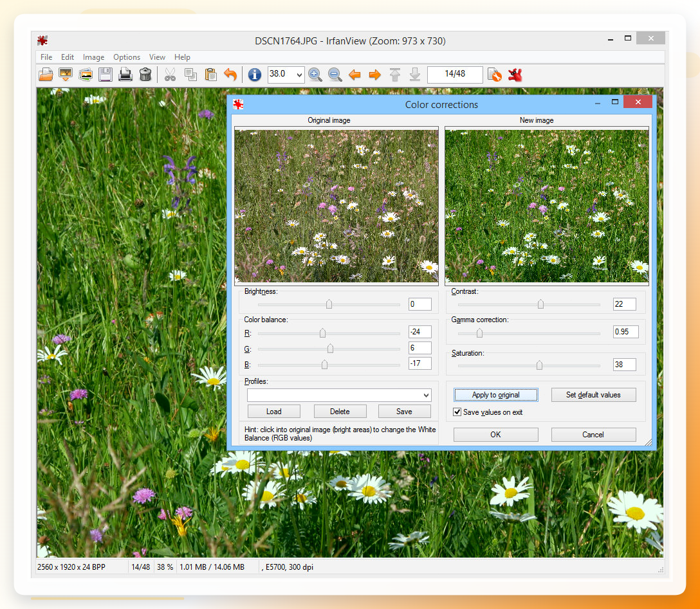The width and height of the screenshot is (700, 609).
Task: Start slideshow from the toolbar icon
Action: (66, 75)
